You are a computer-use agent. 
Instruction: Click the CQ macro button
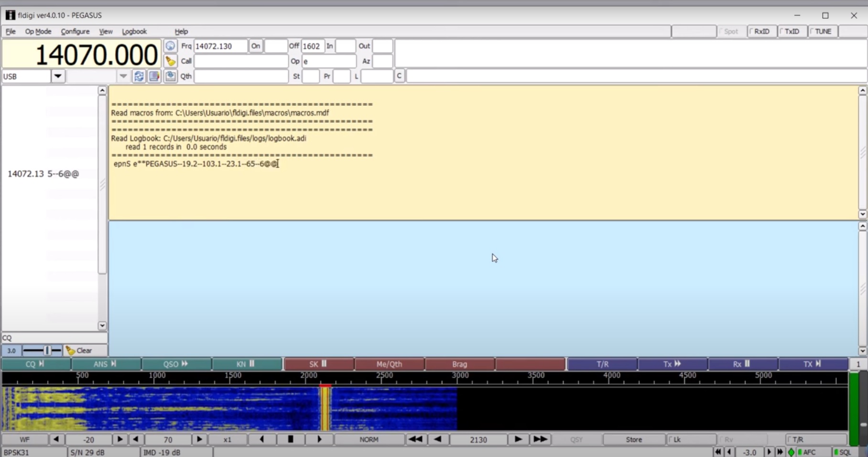pos(35,364)
